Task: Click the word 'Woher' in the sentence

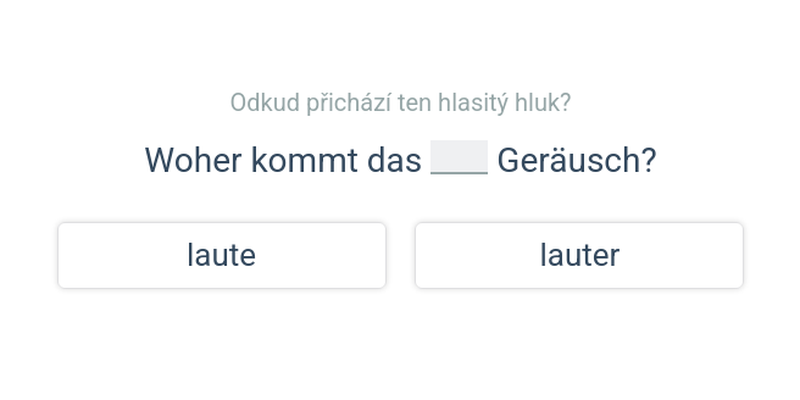Action: coord(193,160)
